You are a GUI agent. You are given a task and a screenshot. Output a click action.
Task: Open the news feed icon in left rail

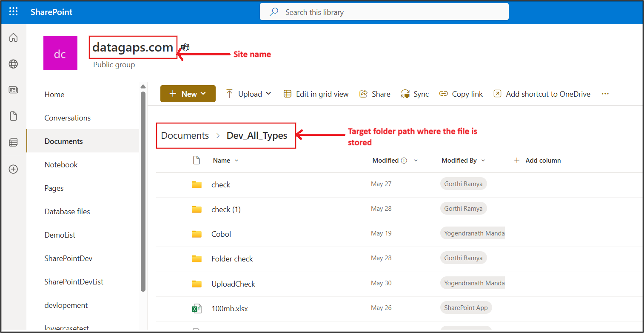click(14, 90)
